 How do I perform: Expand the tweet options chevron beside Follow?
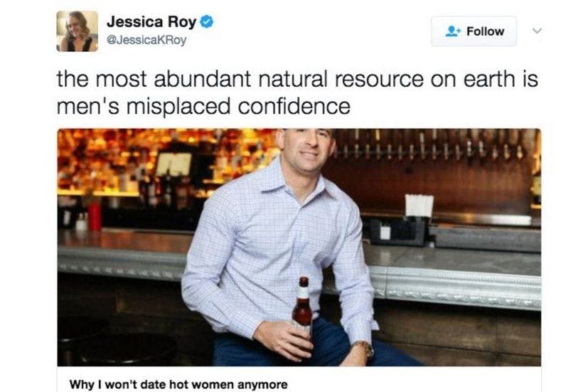[x=537, y=31]
